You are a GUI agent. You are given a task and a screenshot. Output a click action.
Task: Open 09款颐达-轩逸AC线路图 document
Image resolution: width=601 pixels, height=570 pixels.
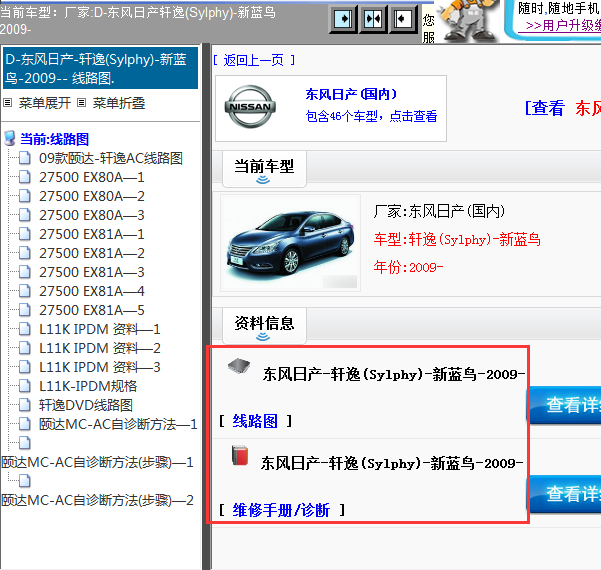point(111,158)
